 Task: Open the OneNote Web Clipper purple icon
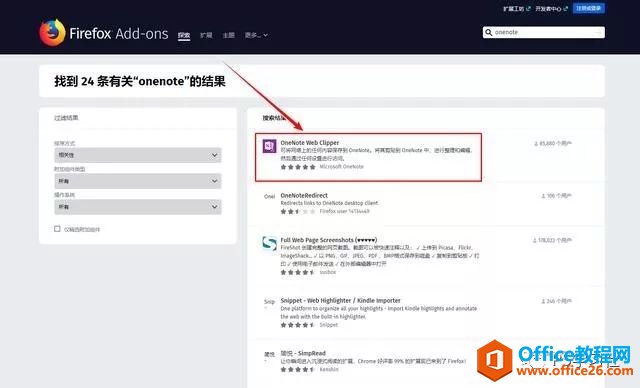point(269,146)
